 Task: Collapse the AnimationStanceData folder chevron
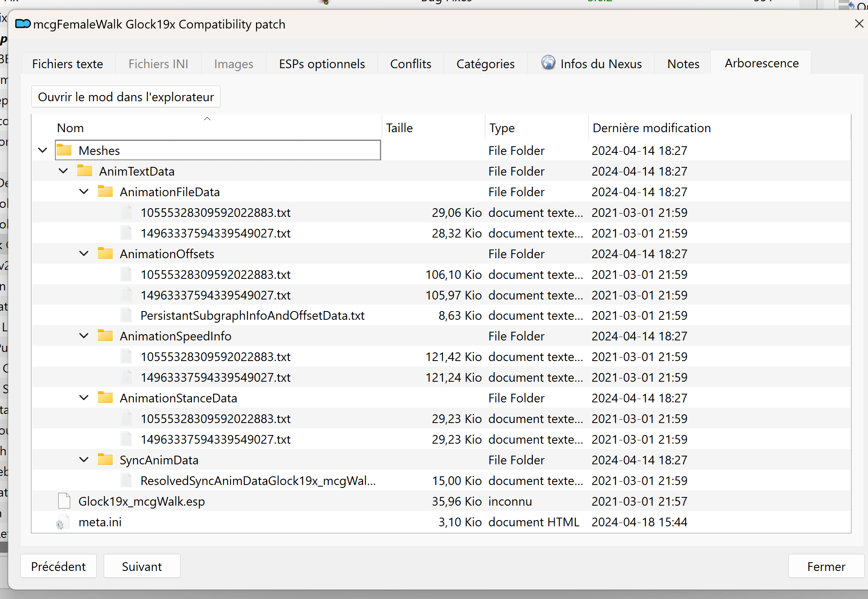point(84,397)
